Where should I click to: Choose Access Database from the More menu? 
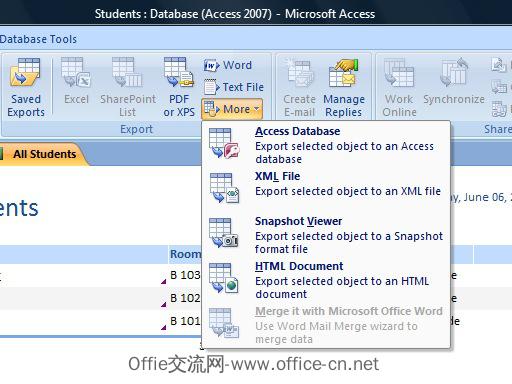click(327, 144)
